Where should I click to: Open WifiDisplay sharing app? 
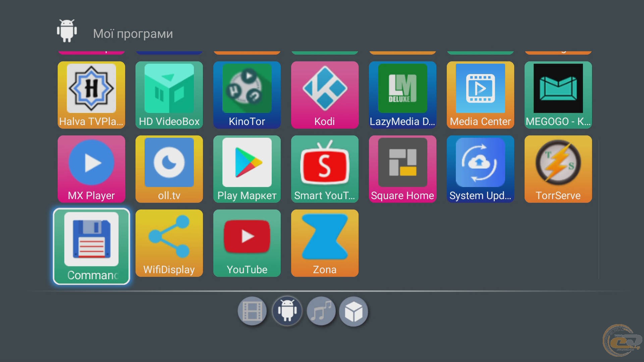[169, 243]
